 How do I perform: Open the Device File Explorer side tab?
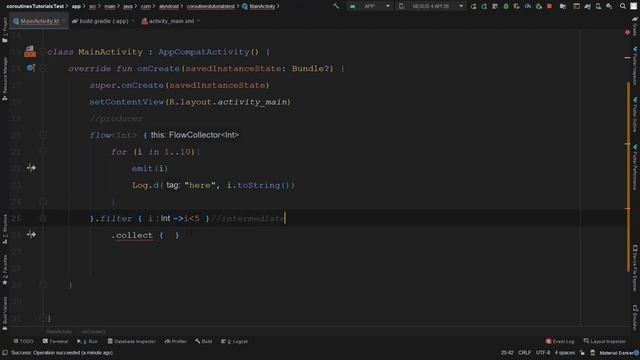tap(635, 268)
